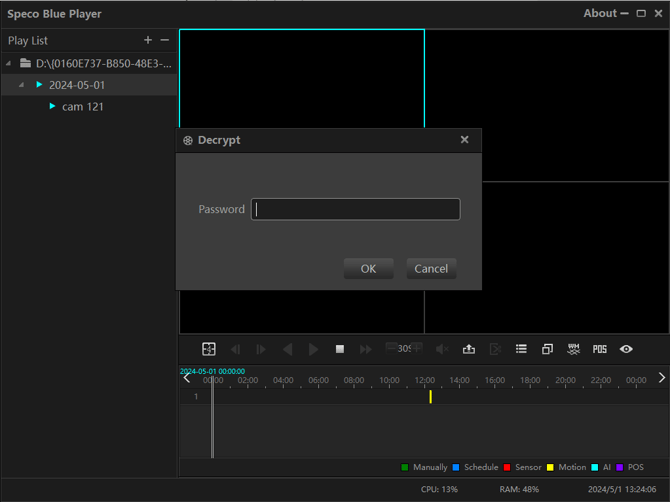Confirm decryption with OK button
Screen dimensions: 670x502
pyautogui.click(x=368, y=269)
